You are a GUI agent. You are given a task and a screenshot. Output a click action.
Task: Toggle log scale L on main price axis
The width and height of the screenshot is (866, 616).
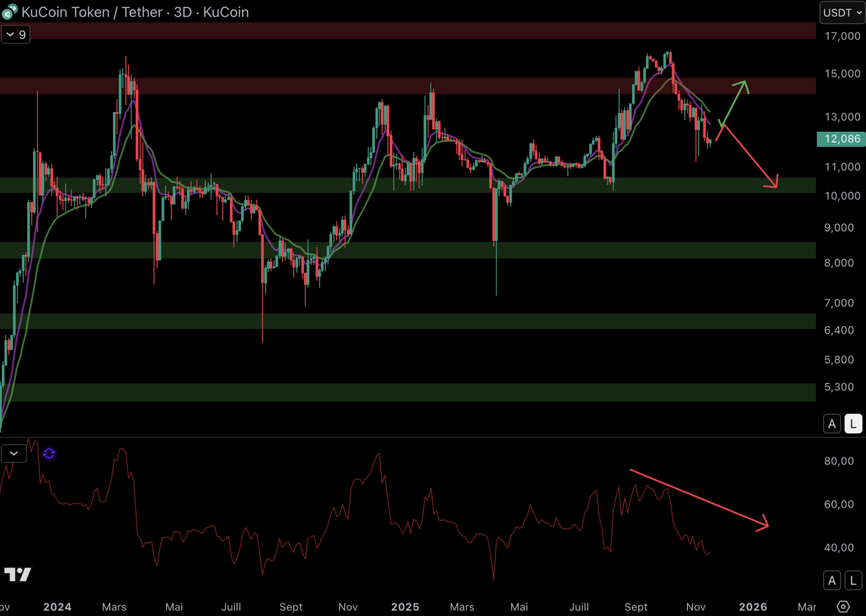coord(853,424)
